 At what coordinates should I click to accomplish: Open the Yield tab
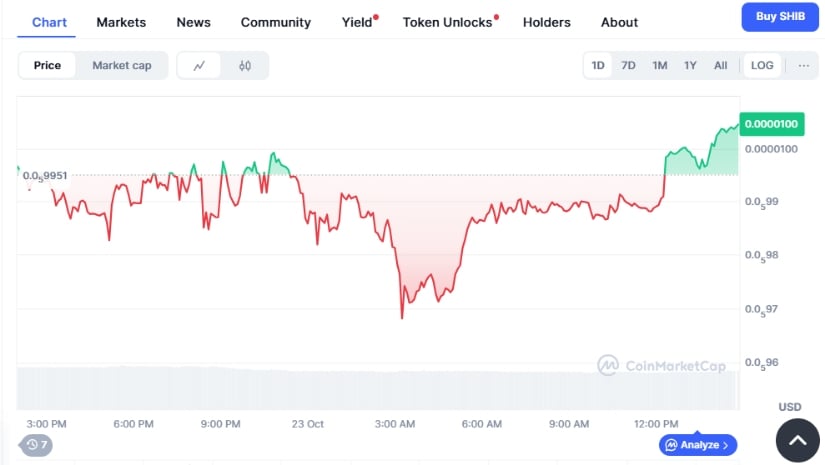pyautogui.click(x=357, y=22)
